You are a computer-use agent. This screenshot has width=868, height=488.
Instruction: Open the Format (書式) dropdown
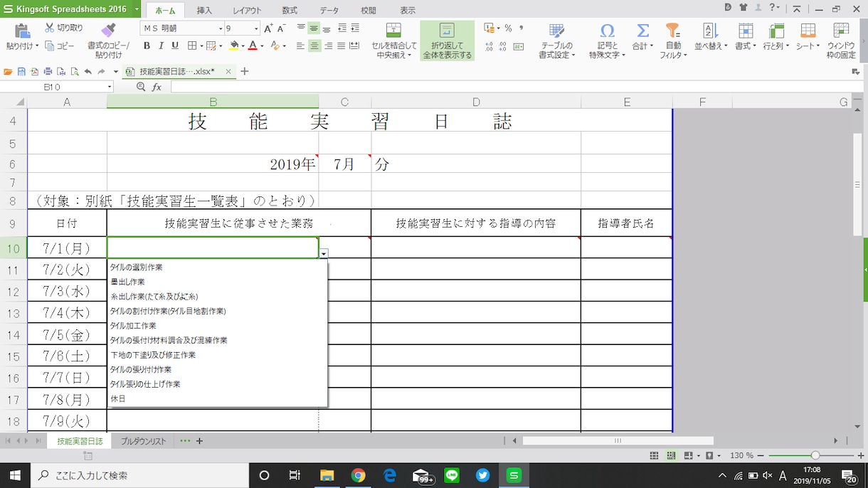point(745,37)
